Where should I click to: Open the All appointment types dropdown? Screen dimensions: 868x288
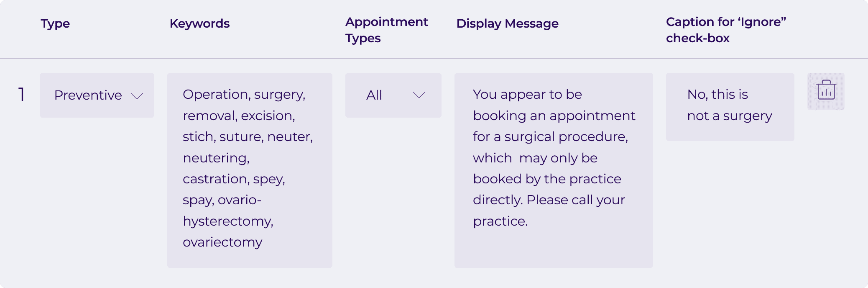393,95
